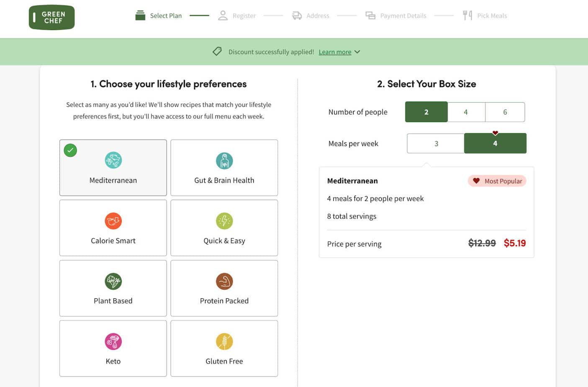Screen dimensions: 588x387
Task: Click the Keto pink icon
Action: (x=113, y=341)
